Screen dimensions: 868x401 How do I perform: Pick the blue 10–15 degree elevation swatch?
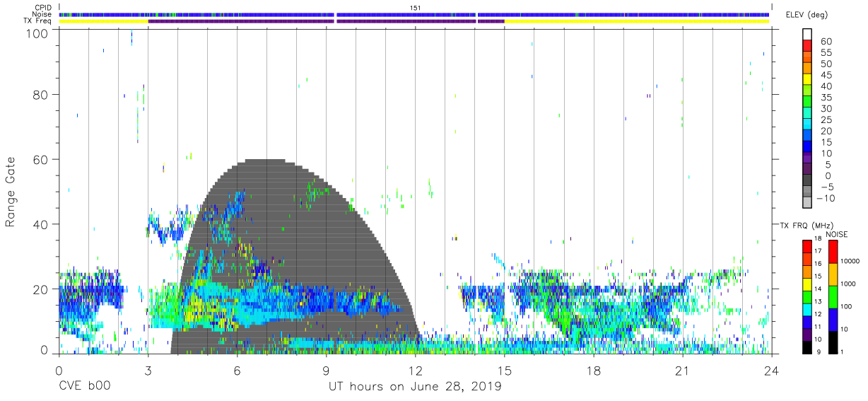click(807, 146)
